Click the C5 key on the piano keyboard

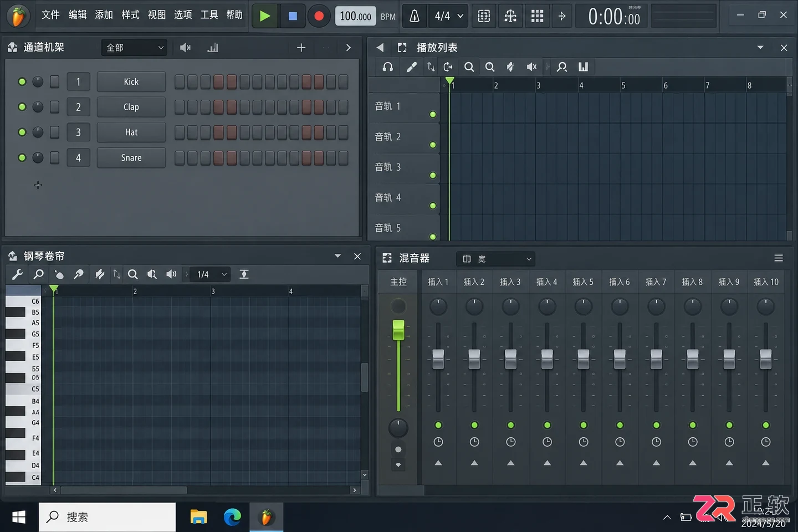click(x=23, y=389)
